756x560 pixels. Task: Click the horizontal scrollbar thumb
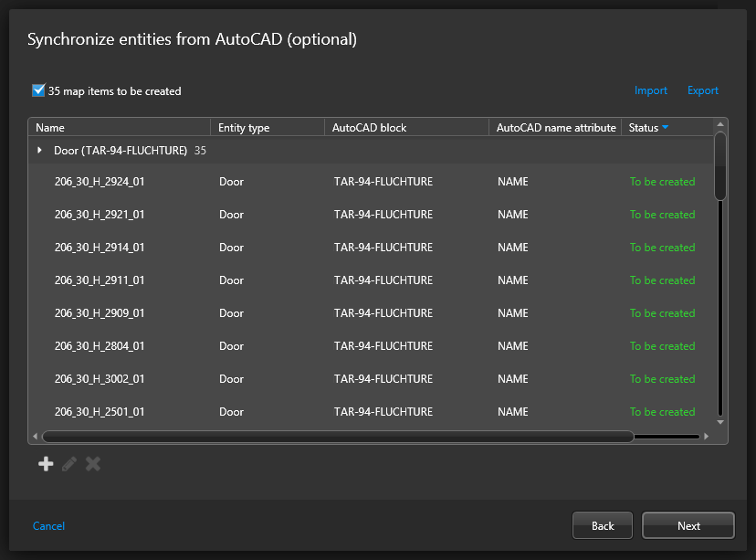pyautogui.click(x=338, y=437)
